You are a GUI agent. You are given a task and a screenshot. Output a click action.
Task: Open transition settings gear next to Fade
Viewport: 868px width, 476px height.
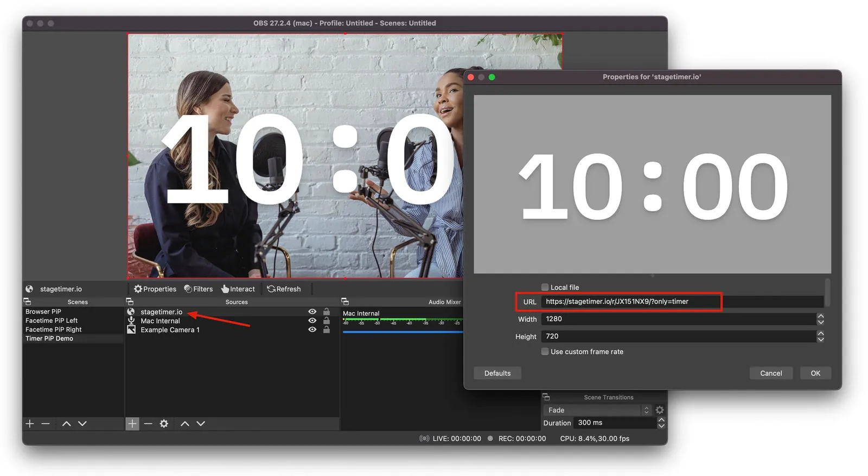tap(660, 410)
